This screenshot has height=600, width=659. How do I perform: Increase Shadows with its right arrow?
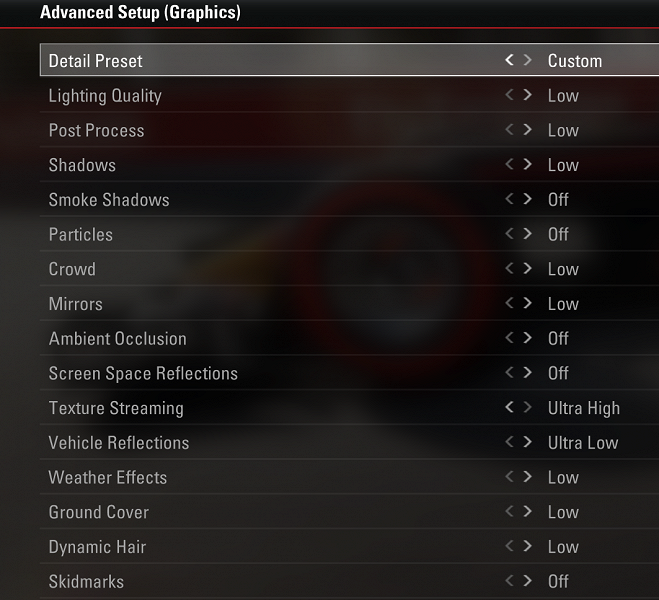527,165
